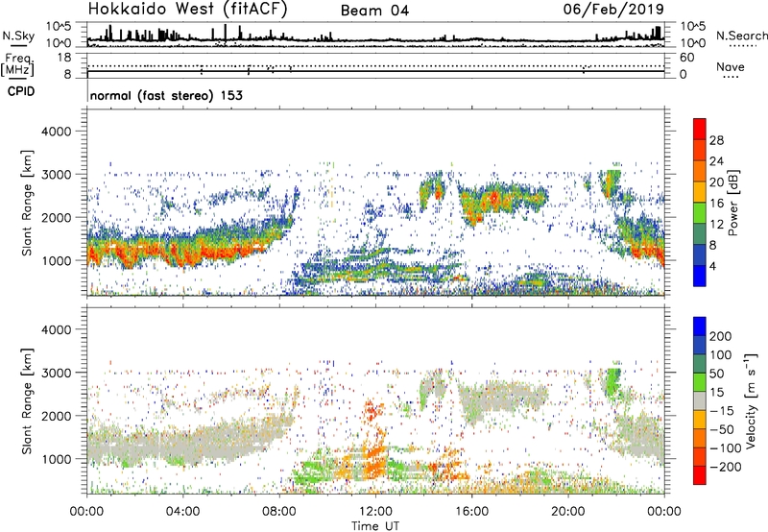Click the '04:00' time axis tick label

[x=183, y=512]
